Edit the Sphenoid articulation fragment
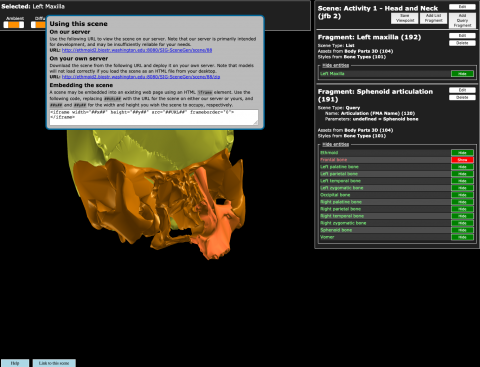This screenshot has width=480, height=367. click(462, 90)
